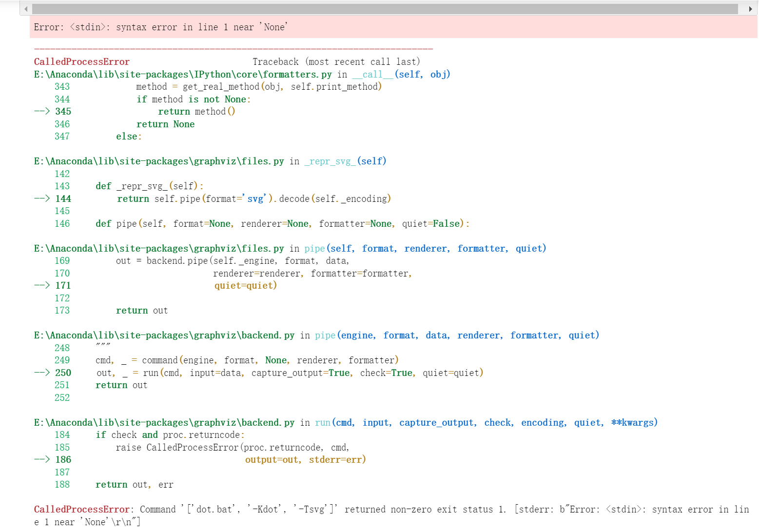Viewport: 759px width, 532px height.
Task: Click 'Traceback (most recent call last)' text
Action: click(336, 62)
